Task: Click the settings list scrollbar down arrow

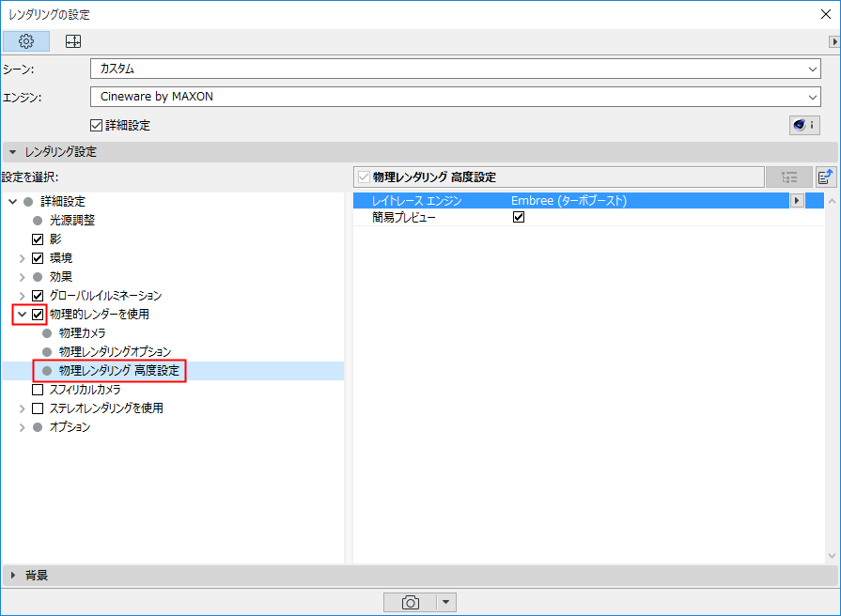Action: 832,555
